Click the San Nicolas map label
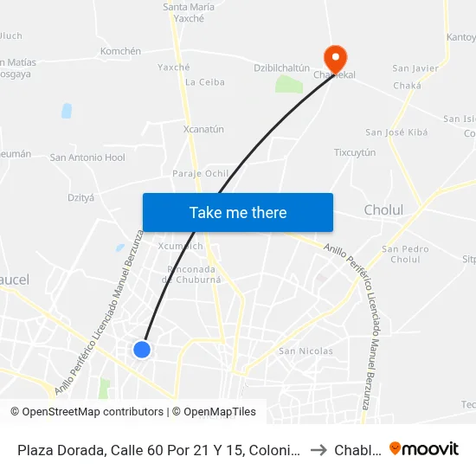The width and height of the screenshot is (476, 476). click(x=306, y=351)
